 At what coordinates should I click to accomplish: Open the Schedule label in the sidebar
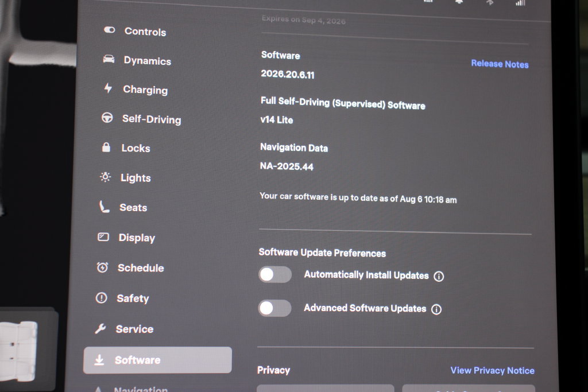141,268
